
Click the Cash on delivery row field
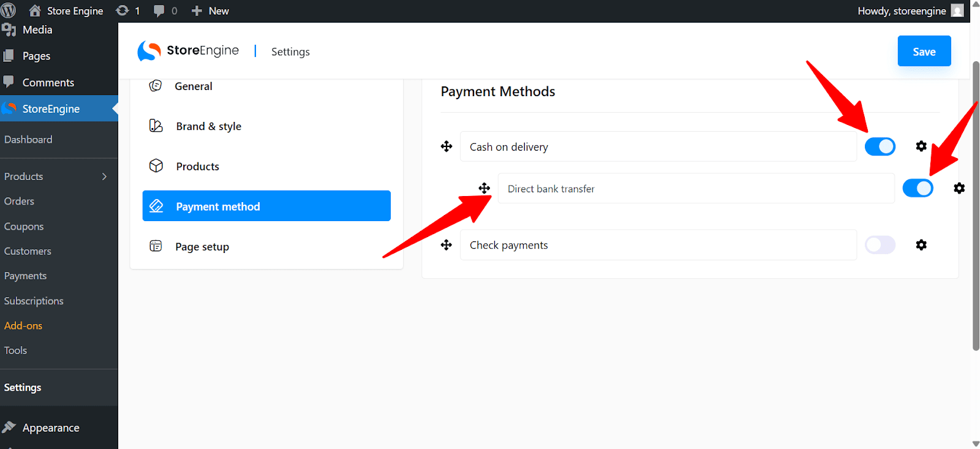point(658,146)
